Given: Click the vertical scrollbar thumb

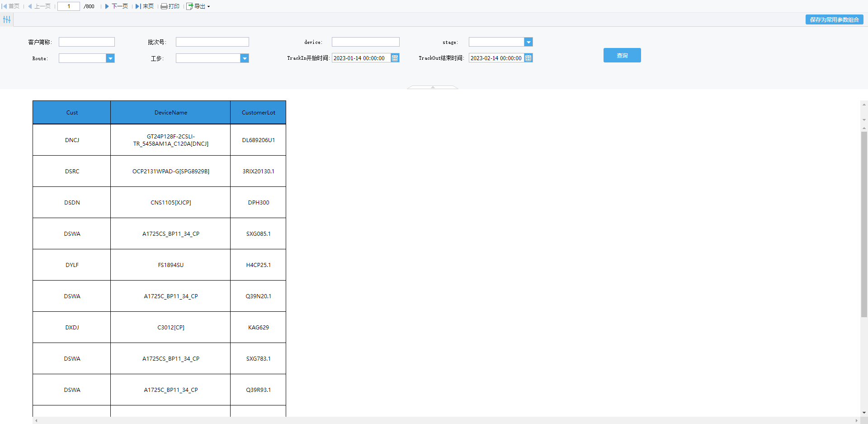Looking at the screenshot, I should (864, 224).
